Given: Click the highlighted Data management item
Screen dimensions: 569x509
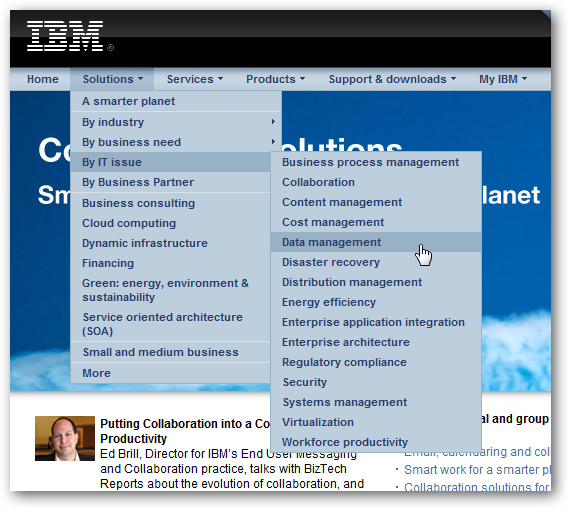Looking at the screenshot, I should pos(376,242).
